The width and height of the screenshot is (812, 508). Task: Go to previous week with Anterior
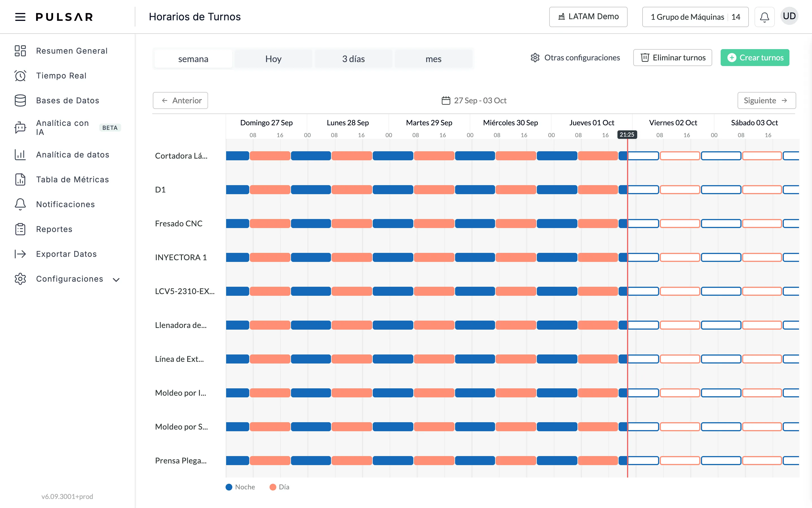[x=180, y=100]
